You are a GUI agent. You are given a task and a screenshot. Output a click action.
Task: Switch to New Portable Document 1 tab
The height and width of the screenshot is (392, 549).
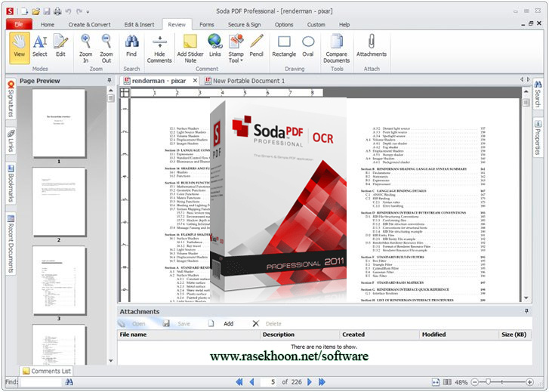click(248, 81)
